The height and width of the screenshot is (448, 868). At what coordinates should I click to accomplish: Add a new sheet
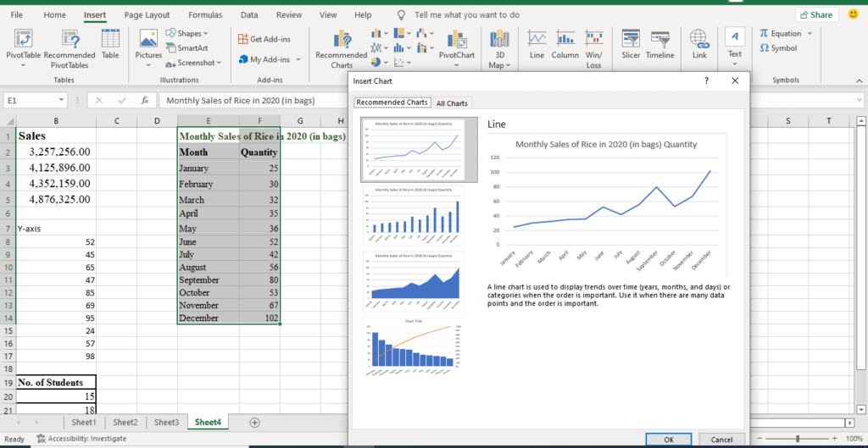(x=254, y=422)
